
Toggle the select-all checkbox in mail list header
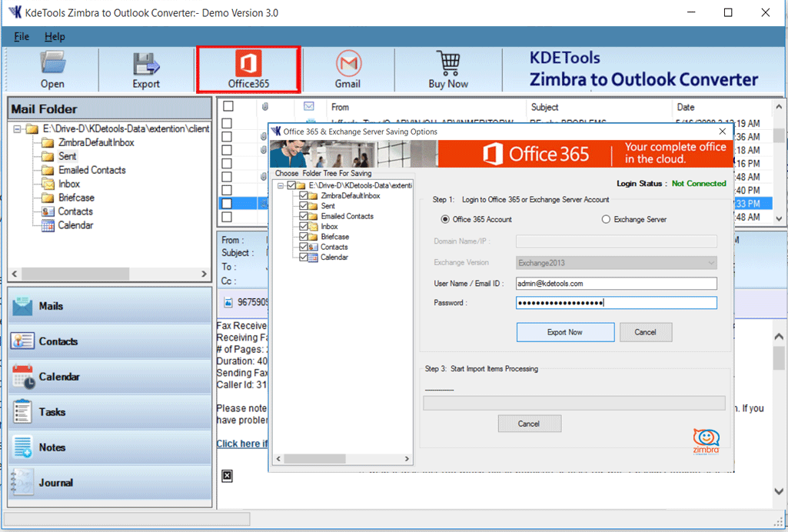228,107
